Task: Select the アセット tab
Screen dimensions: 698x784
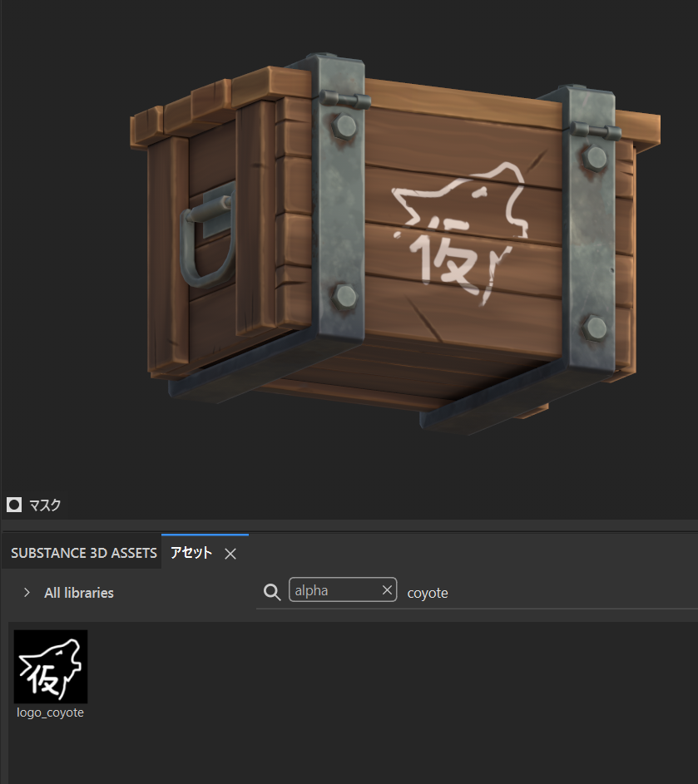Action: point(191,553)
